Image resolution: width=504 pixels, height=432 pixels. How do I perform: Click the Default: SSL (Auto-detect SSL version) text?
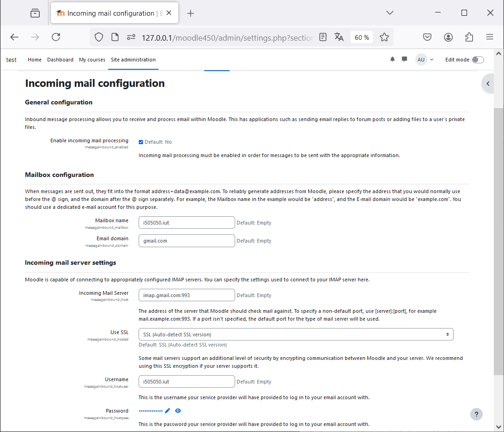coord(182,345)
